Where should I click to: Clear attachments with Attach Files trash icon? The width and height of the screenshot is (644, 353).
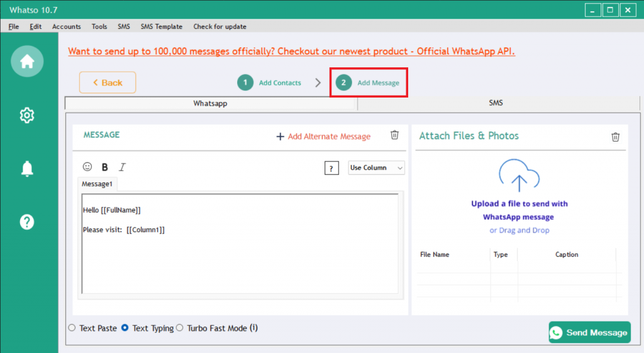(x=615, y=137)
